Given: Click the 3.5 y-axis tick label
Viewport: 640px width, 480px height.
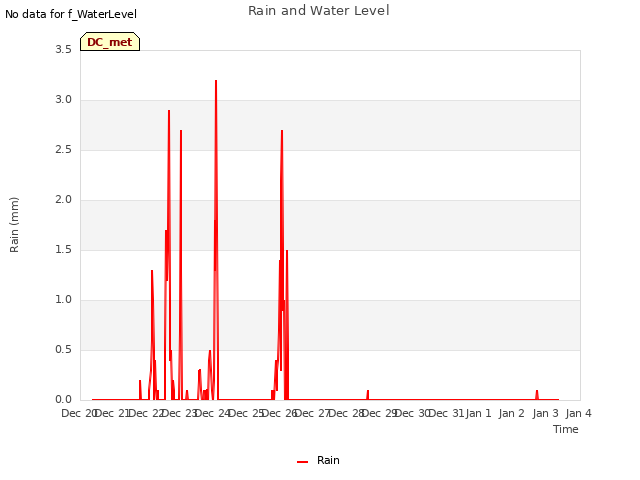Looking at the screenshot, I should click(63, 50).
